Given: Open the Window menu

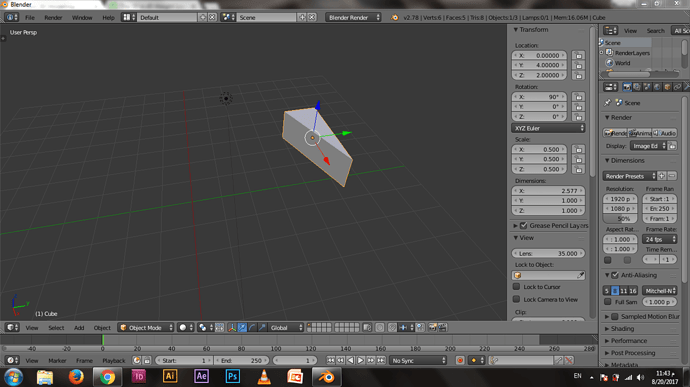Looking at the screenshot, I should tap(82, 18).
